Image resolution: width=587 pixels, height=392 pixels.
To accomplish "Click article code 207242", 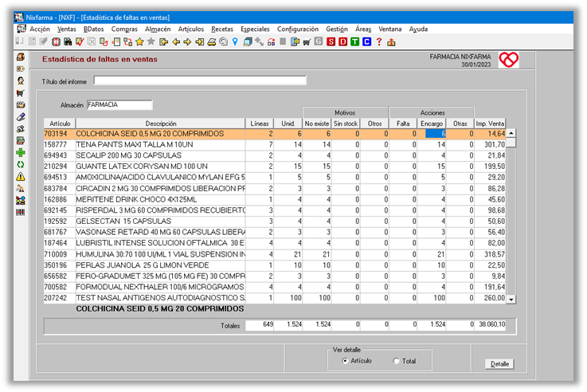I will pos(56,298).
